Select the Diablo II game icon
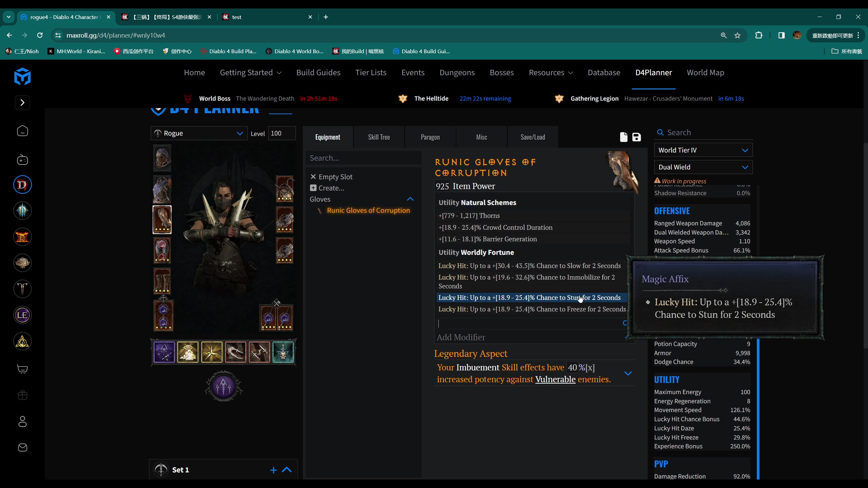Screen dimensions: 868x488 click(22, 237)
